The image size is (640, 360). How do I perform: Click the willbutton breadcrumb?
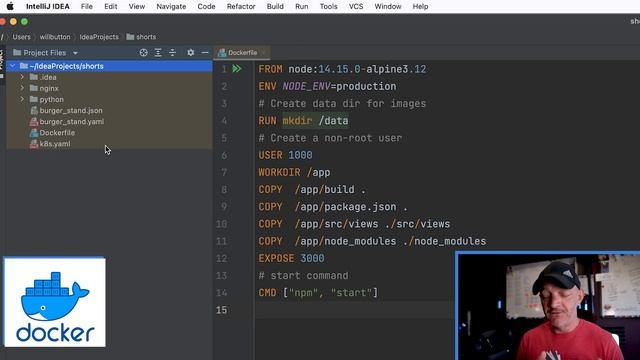point(55,37)
